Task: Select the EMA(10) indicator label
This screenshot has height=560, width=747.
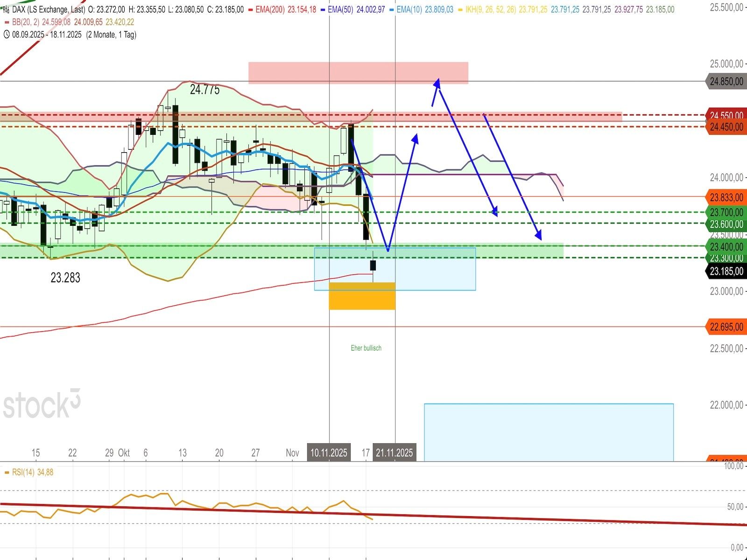Action: (409, 9)
